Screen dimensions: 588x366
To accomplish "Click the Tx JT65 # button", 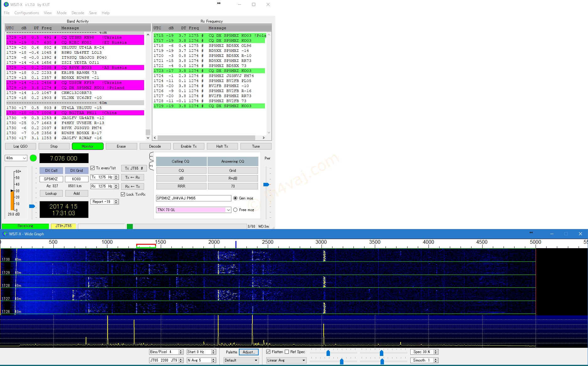I will point(134,168).
